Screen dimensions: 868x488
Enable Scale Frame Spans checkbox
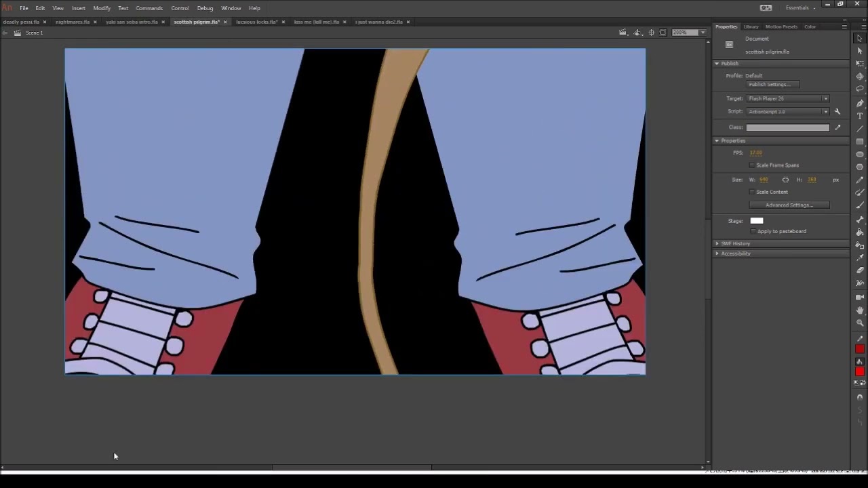click(751, 165)
